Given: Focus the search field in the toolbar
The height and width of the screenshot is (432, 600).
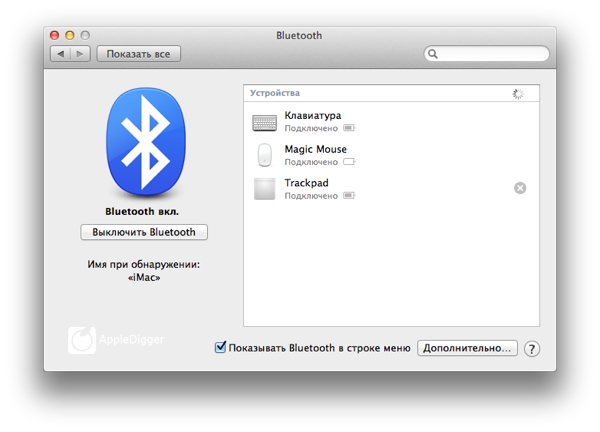Looking at the screenshot, I should click(492, 54).
